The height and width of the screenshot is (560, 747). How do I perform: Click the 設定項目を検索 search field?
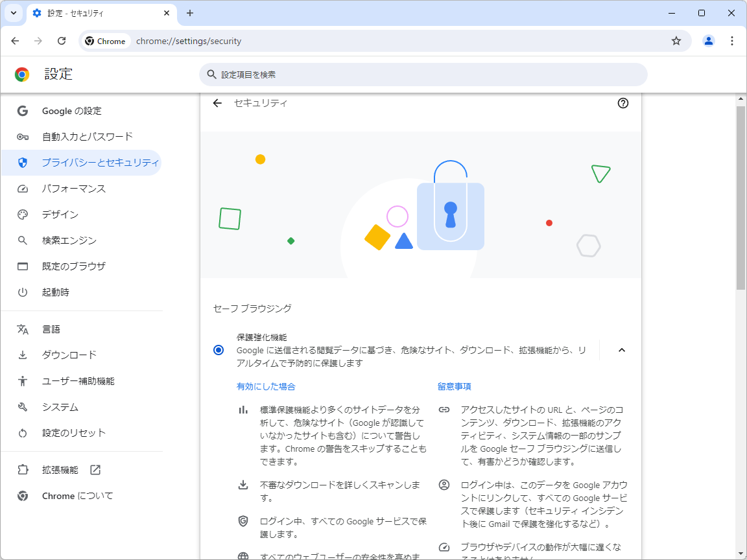[x=423, y=75]
